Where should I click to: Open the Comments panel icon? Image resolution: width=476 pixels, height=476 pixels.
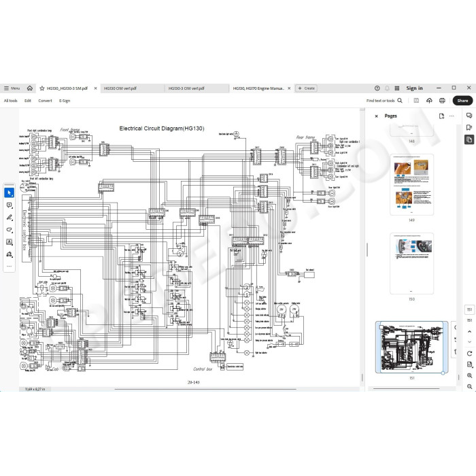coord(469,116)
